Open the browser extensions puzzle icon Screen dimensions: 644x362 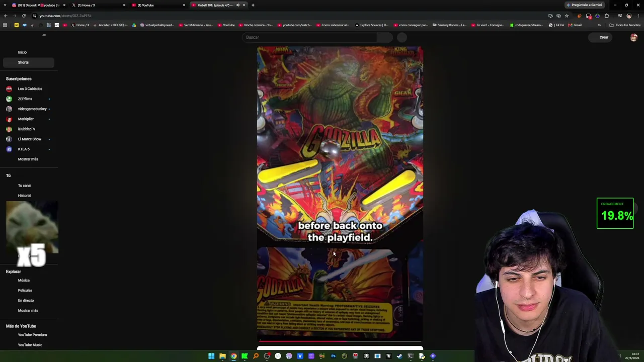point(607,16)
